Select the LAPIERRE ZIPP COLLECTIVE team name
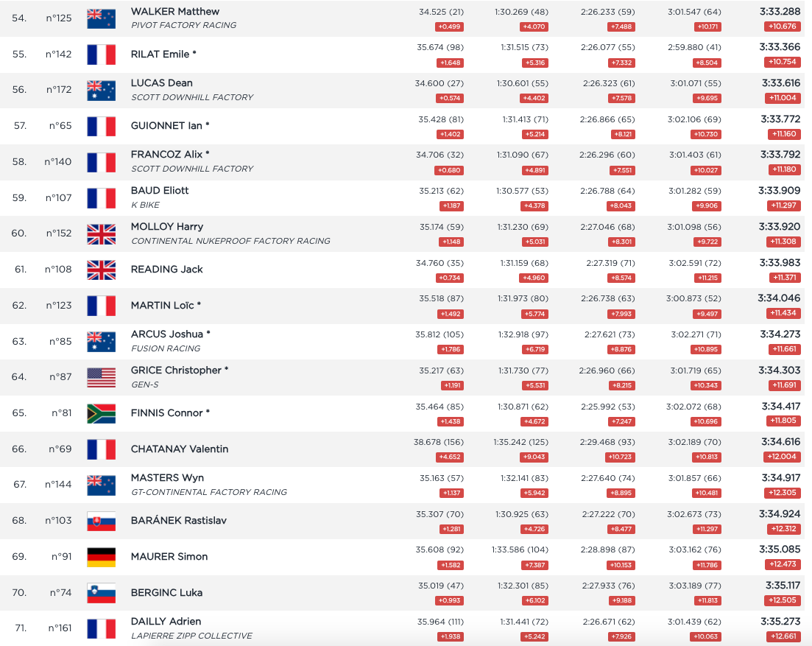Viewport: 812px width, 646px height. point(191,636)
